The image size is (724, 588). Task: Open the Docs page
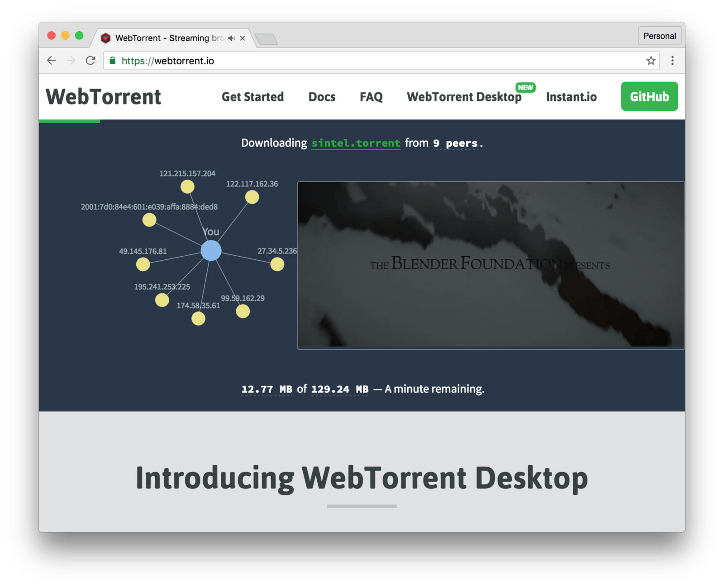(x=322, y=97)
